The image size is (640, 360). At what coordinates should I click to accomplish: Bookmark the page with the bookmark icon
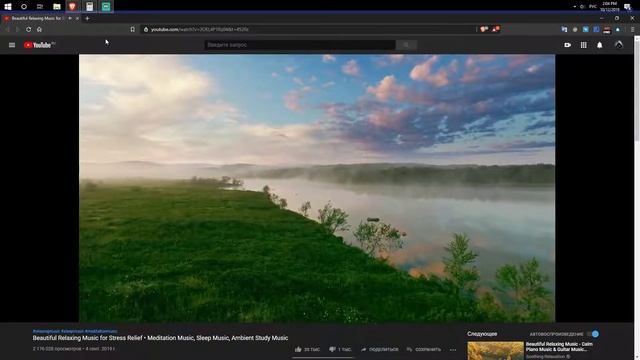(x=133, y=29)
